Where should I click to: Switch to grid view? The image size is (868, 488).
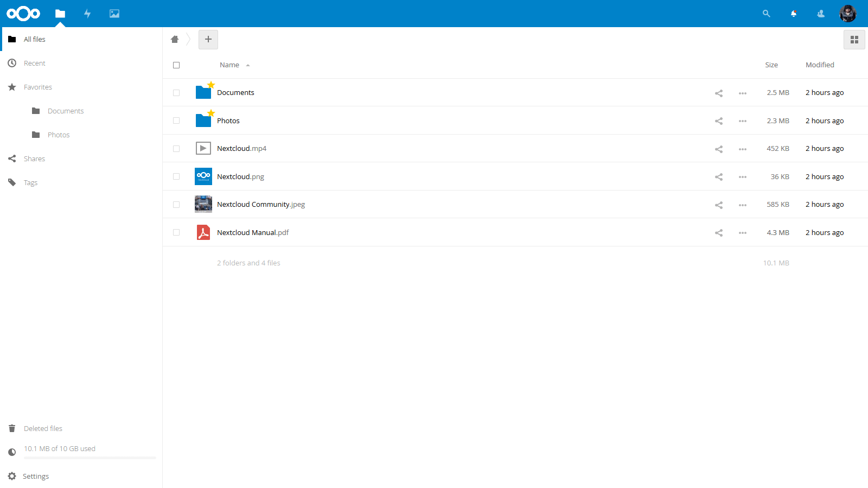(x=854, y=40)
